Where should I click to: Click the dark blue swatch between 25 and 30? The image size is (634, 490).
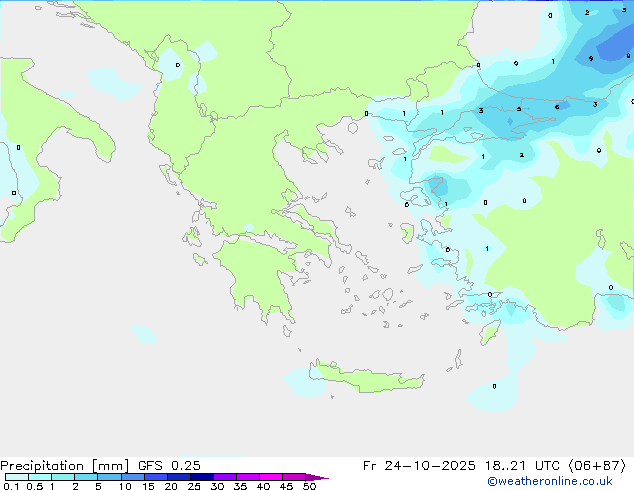(x=202, y=477)
